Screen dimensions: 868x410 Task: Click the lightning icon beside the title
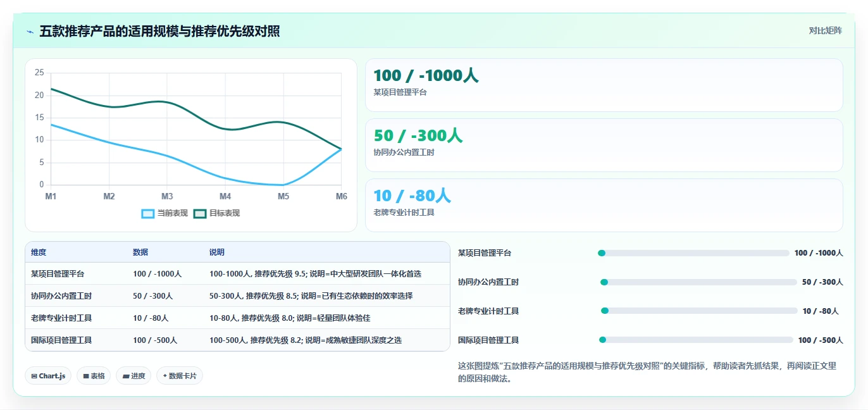30,31
